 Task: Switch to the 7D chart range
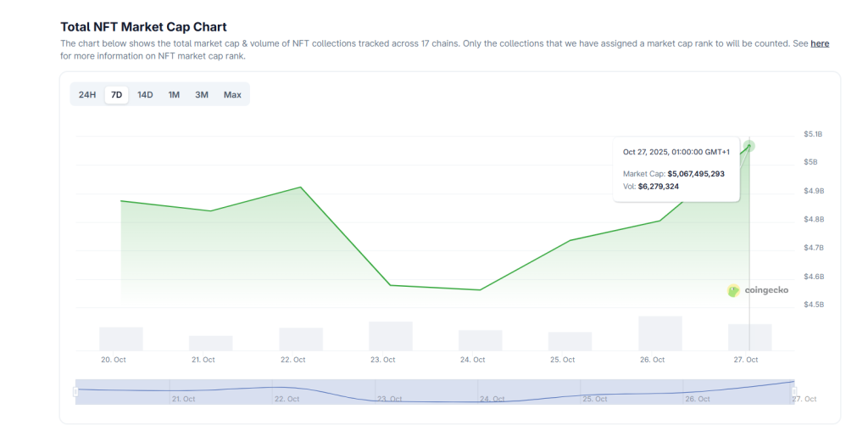pos(116,95)
